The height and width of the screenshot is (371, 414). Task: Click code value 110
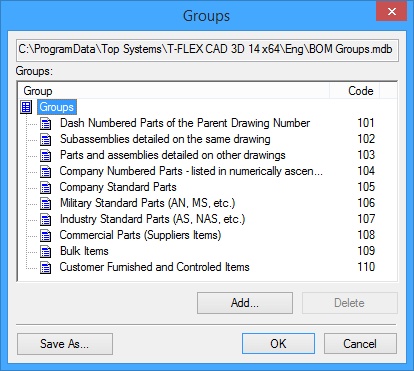pyautogui.click(x=366, y=267)
